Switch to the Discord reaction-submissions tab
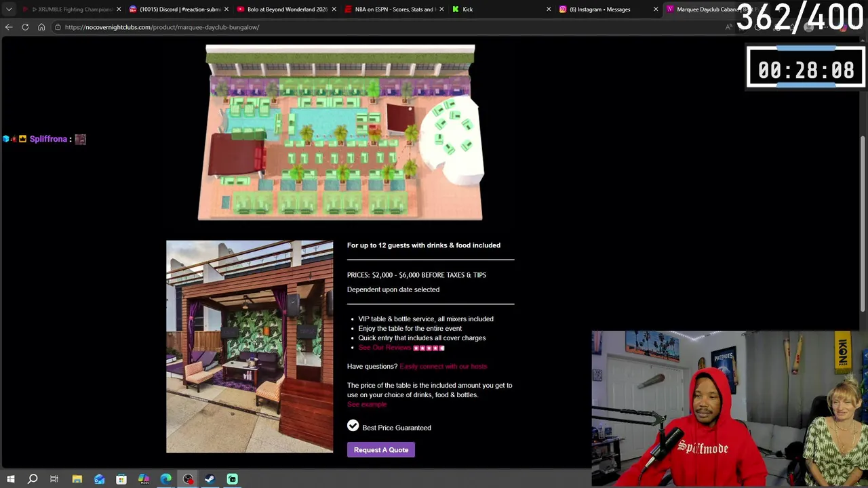The width and height of the screenshot is (868, 488). tap(179, 9)
